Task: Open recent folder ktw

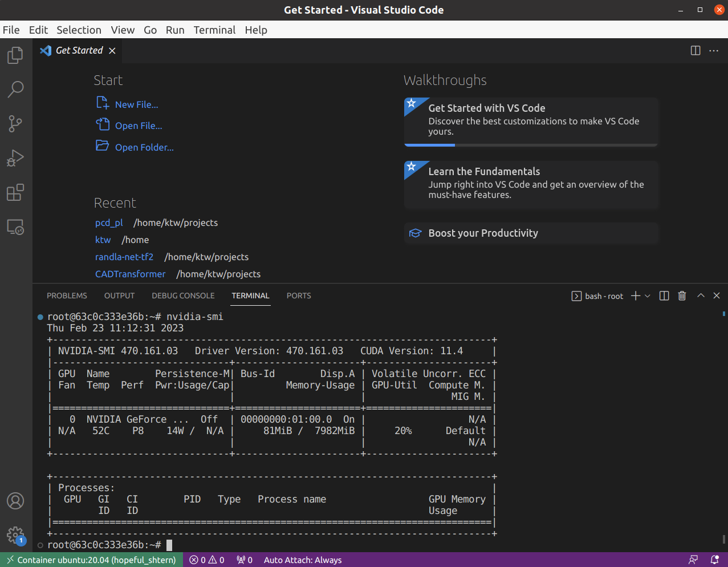Action: [103, 240]
